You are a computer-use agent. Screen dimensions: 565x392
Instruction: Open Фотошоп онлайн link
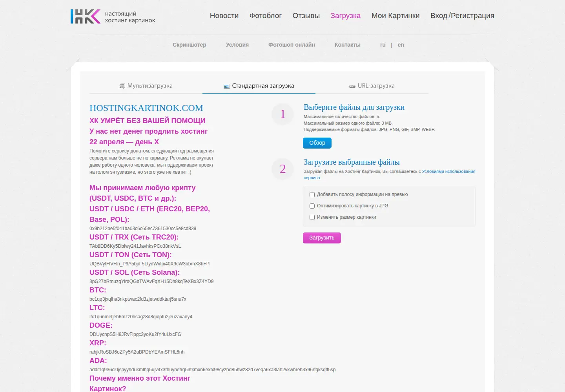click(292, 45)
